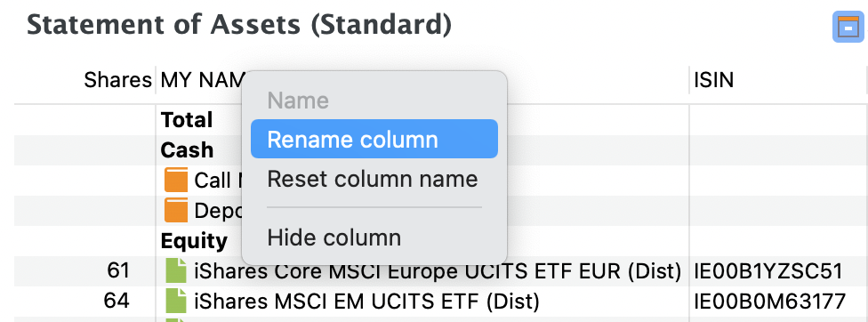Click the orange Call Money account icon
This screenshot has width=868, height=322.
tap(176, 181)
